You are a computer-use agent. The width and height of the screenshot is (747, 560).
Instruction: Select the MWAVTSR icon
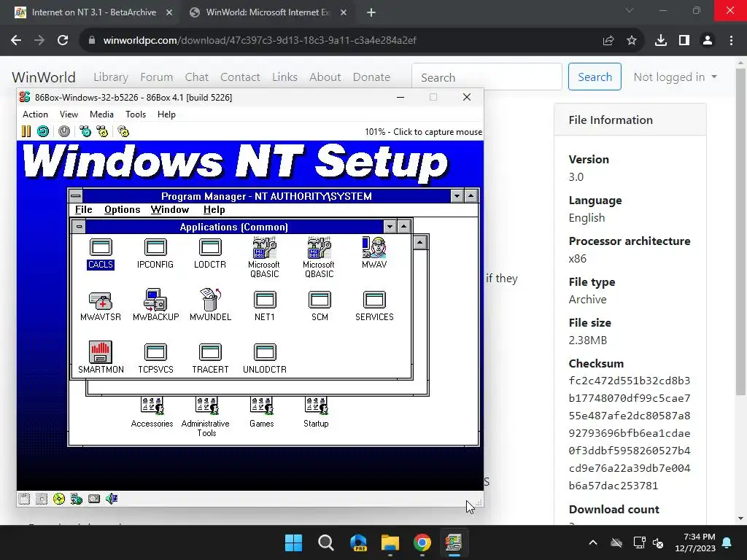click(x=101, y=306)
